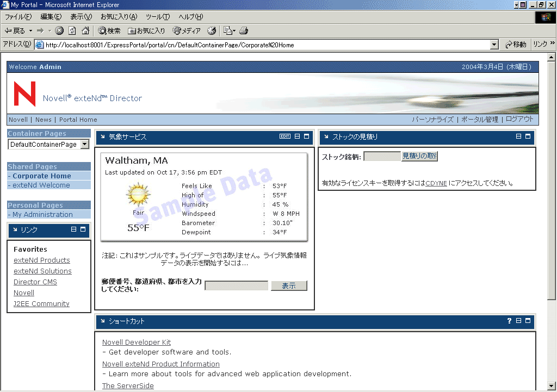
Task: Open help for the Shortcuts (ショートカット) portlet
Action: coord(509,321)
